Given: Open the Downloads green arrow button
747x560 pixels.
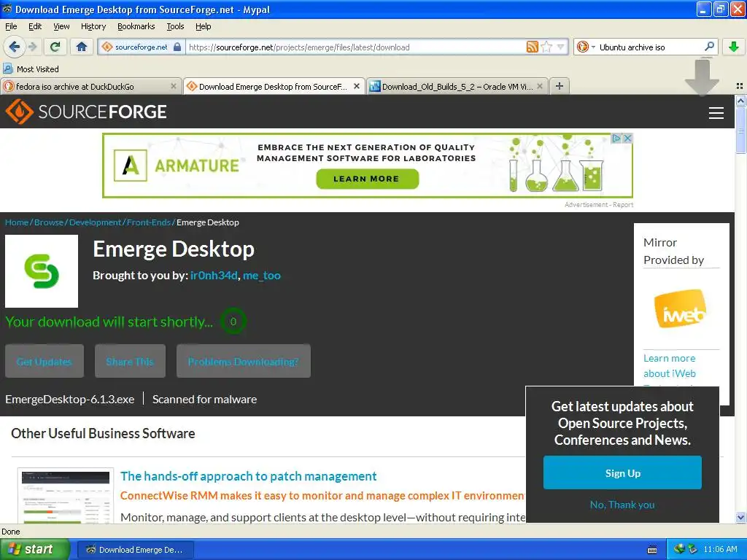Looking at the screenshot, I should pyautogui.click(x=734, y=47).
